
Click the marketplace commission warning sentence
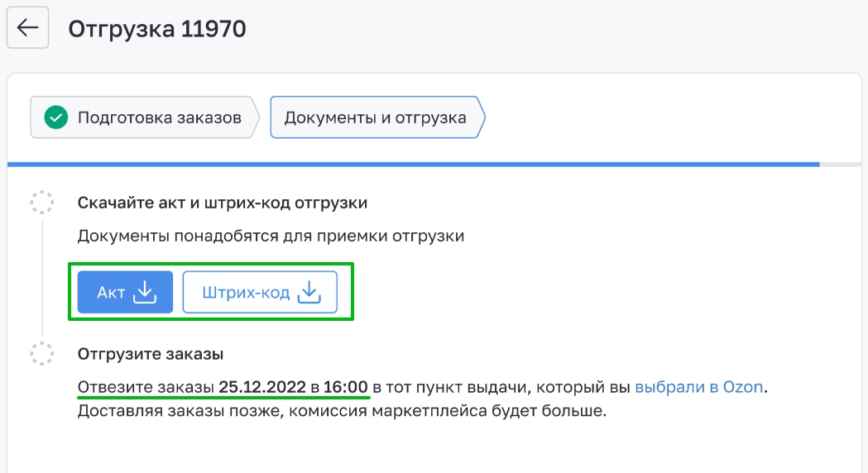point(342,411)
